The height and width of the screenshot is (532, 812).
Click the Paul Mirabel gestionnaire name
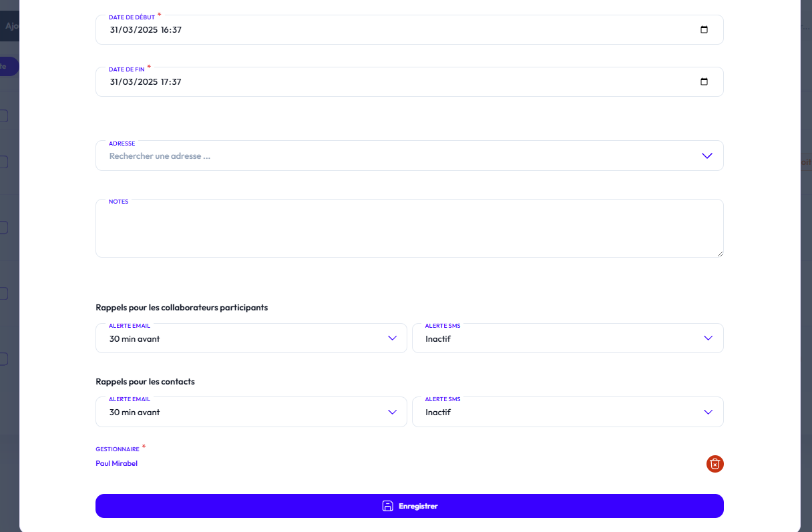pos(117,463)
